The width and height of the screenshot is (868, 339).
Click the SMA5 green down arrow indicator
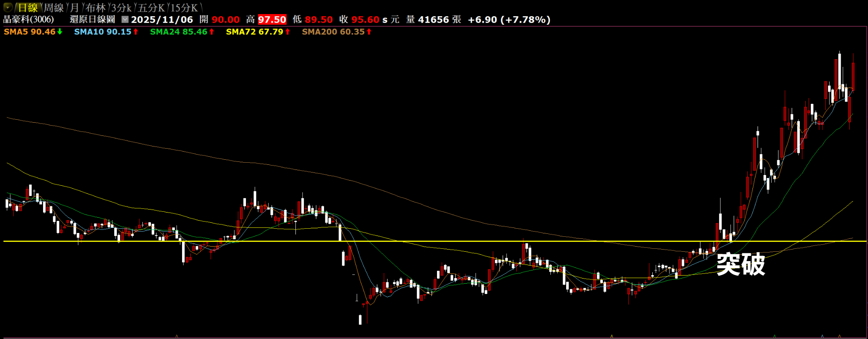click(x=60, y=32)
